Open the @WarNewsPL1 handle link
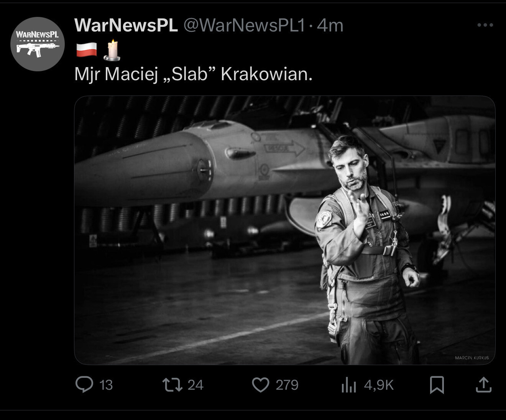This screenshot has width=506, height=420. coord(244,25)
